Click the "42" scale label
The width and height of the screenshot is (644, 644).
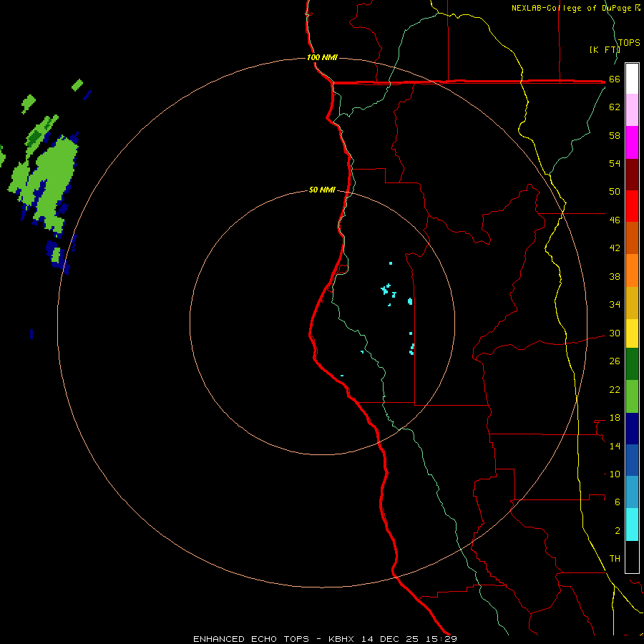coord(615,248)
